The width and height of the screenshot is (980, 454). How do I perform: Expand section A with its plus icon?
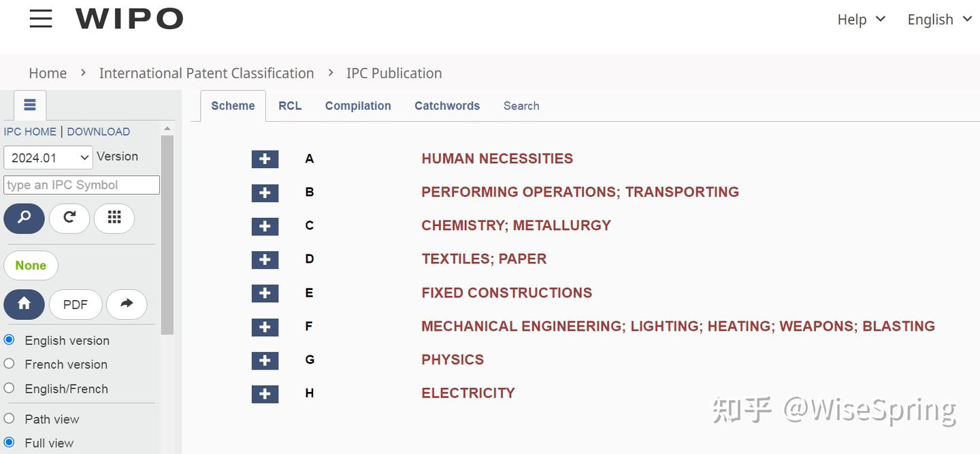265,159
